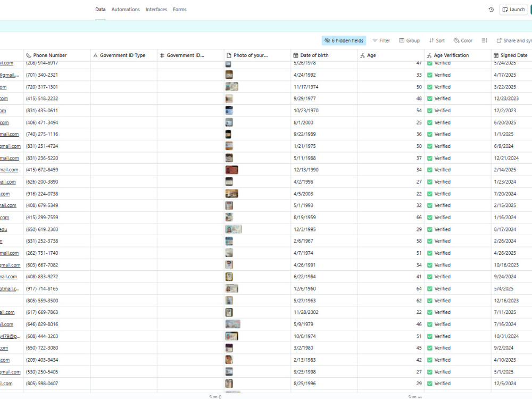Screen dimensions: 532x399
Task: Click the row height icon in toolbar
Action: [x=485, y=40]
